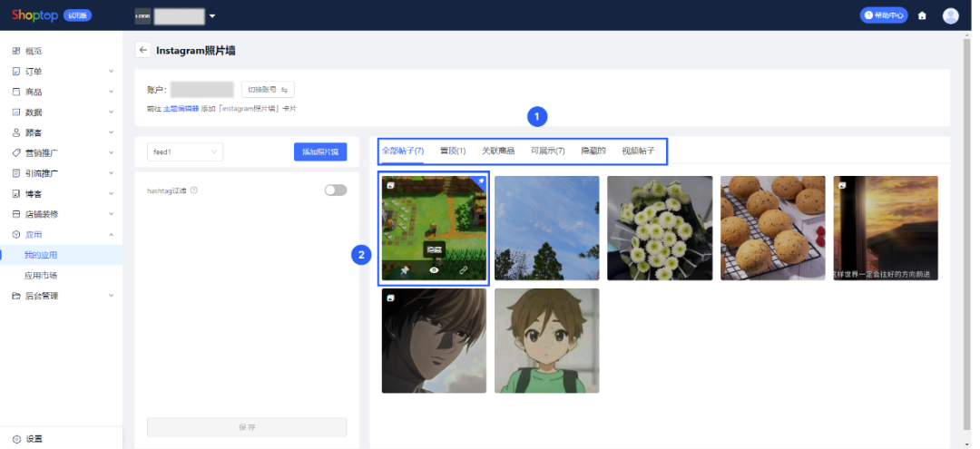Select the 全部帖子(7) tab
This screenshot has width=980, height=449.
tap(403, 151)
